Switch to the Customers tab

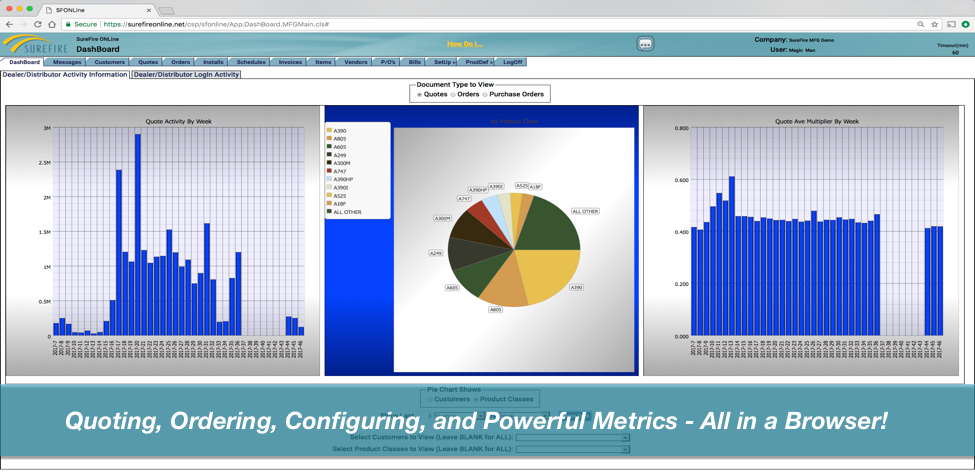109,62
